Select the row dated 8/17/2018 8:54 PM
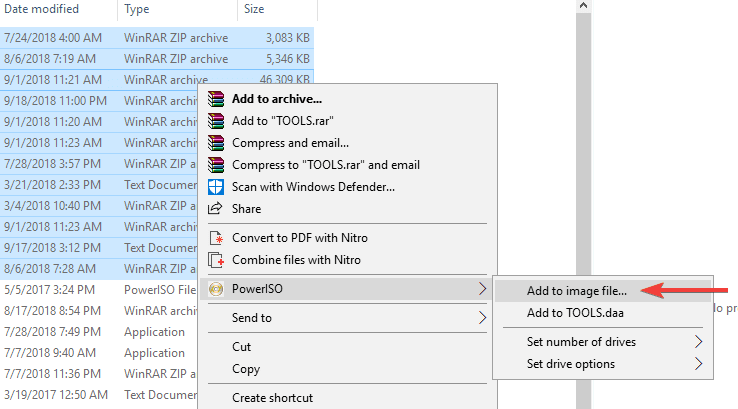The image size is (738, 409). click(99, 311)
